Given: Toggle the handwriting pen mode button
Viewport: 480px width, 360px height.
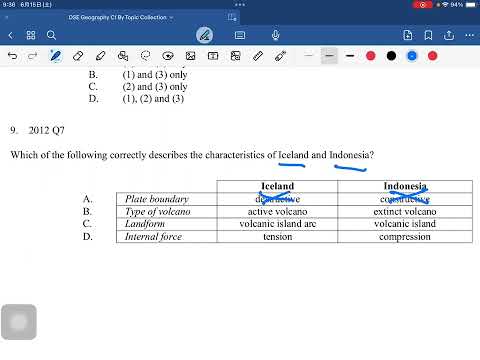Looking at the screenshot, I should point(204,35).
